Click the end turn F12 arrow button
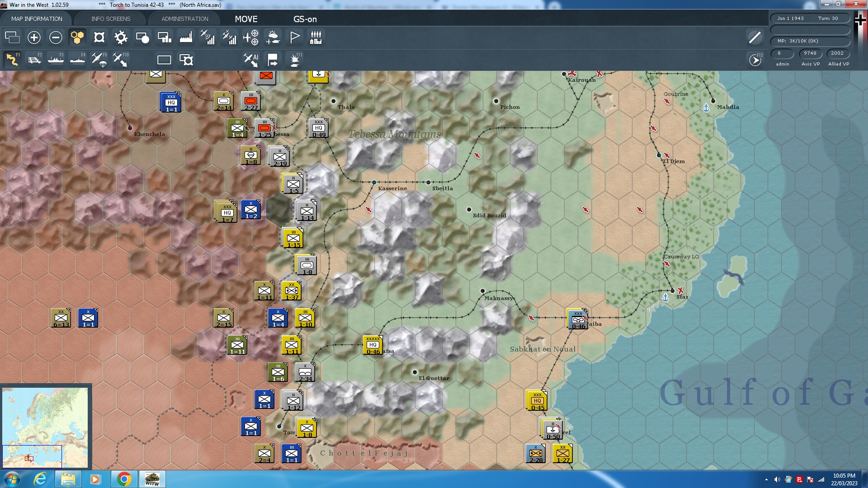 click(755, 60)
